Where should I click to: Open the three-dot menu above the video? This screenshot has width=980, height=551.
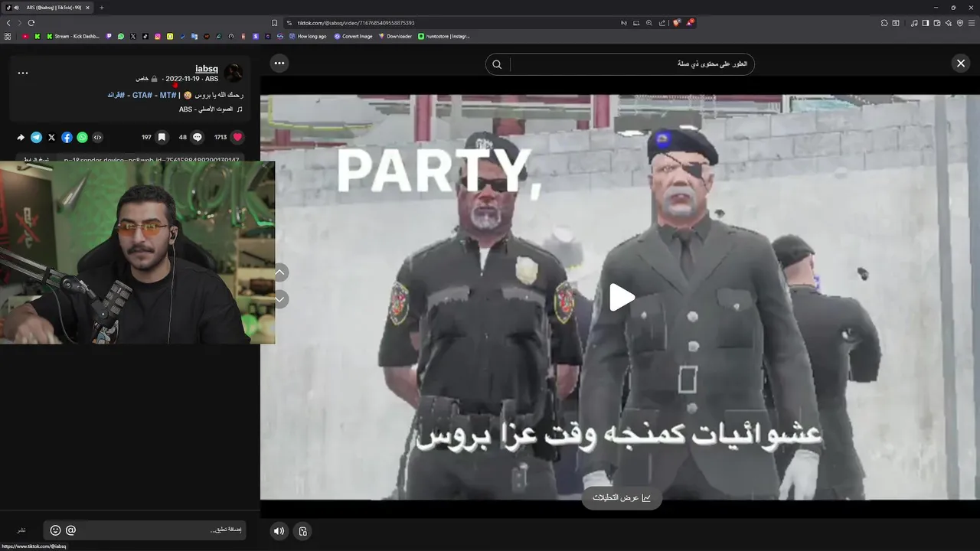pyautogui.click(x=279, y=64)
